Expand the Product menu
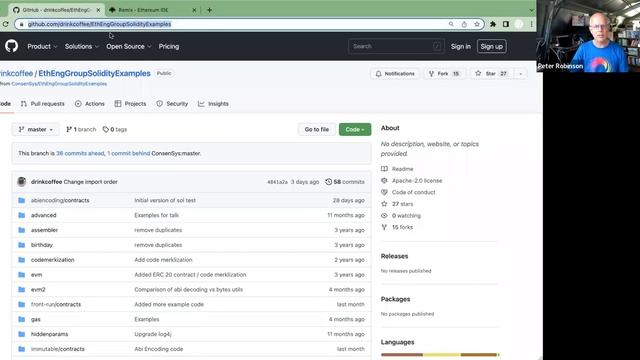The image size is (640, 360). pos(42,47)
